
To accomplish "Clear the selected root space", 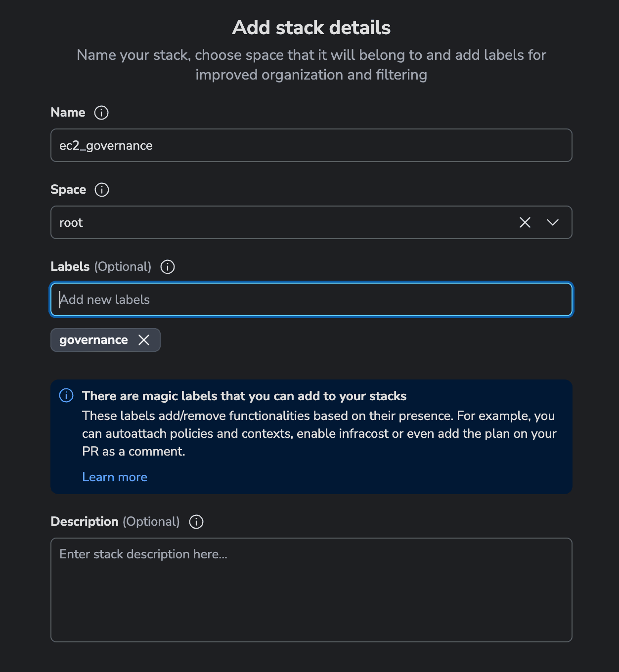I will (525, 222).
